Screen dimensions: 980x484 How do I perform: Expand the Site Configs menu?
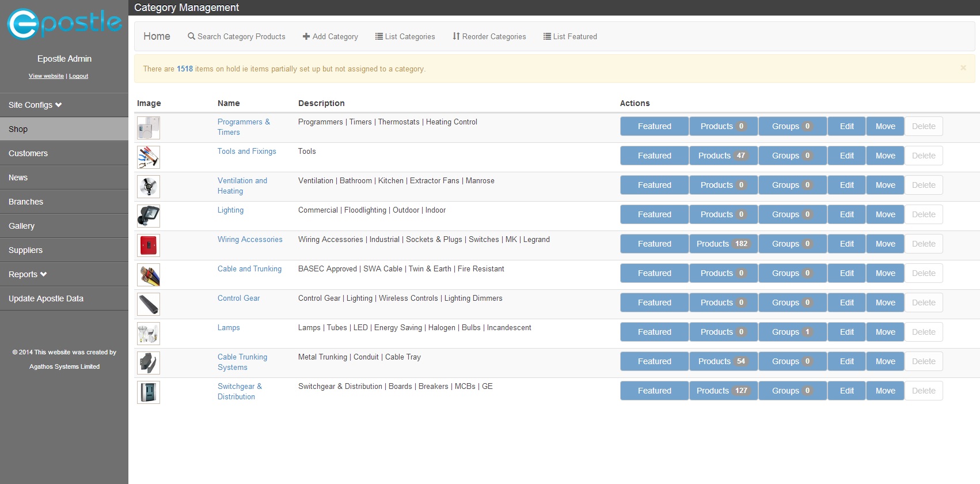click(x=35, y=105)
